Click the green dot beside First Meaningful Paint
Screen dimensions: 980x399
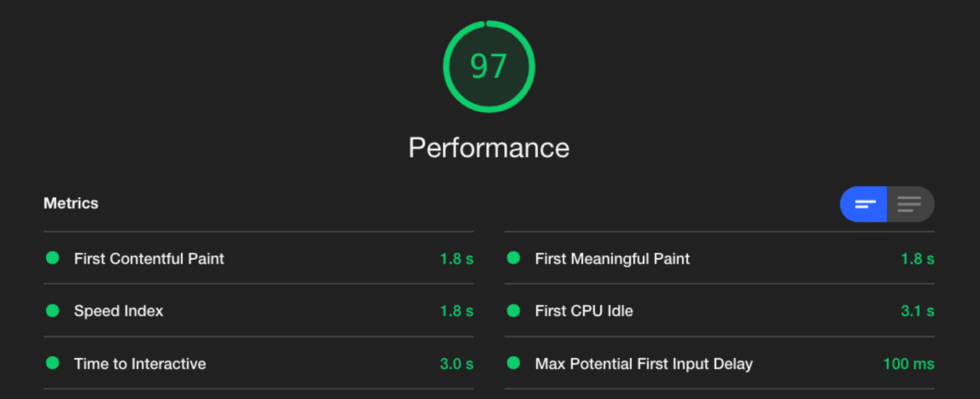pyautogui.click(x=513, y=258)
